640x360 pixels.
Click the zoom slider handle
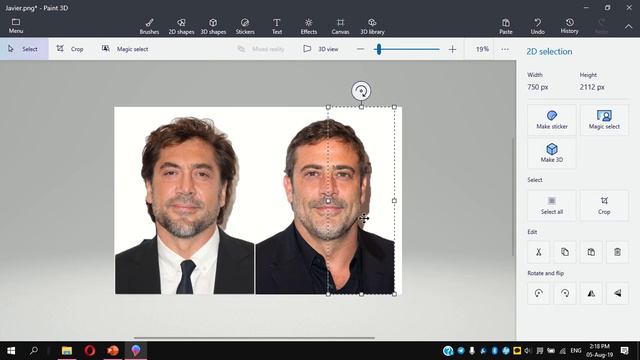tap(379, 49)
